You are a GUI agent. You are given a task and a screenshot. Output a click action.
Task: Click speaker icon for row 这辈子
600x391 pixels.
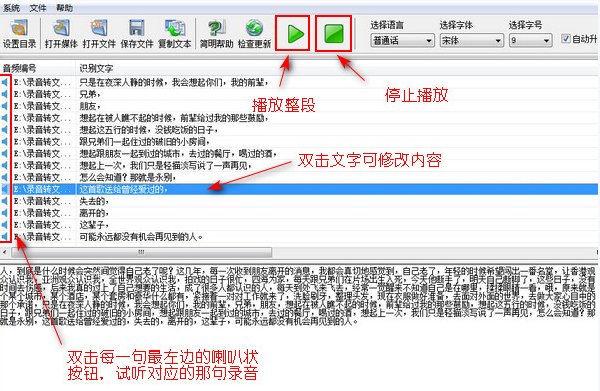tap(5, 225)
